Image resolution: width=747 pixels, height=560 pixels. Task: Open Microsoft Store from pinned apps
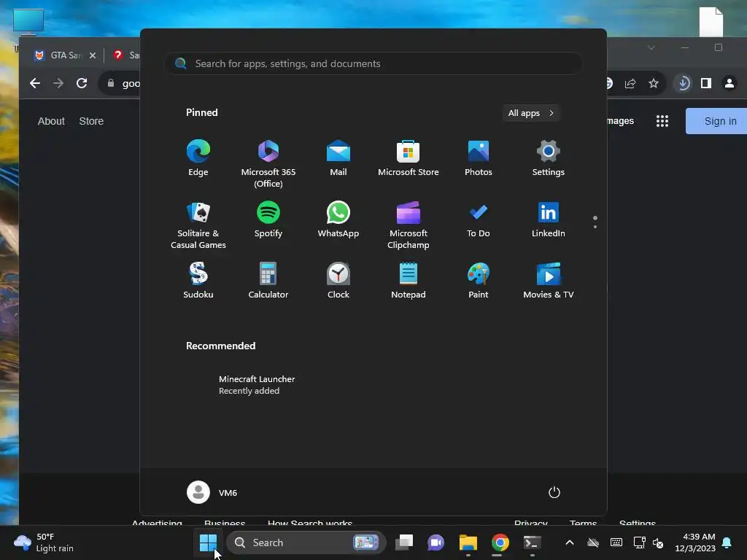409,158
